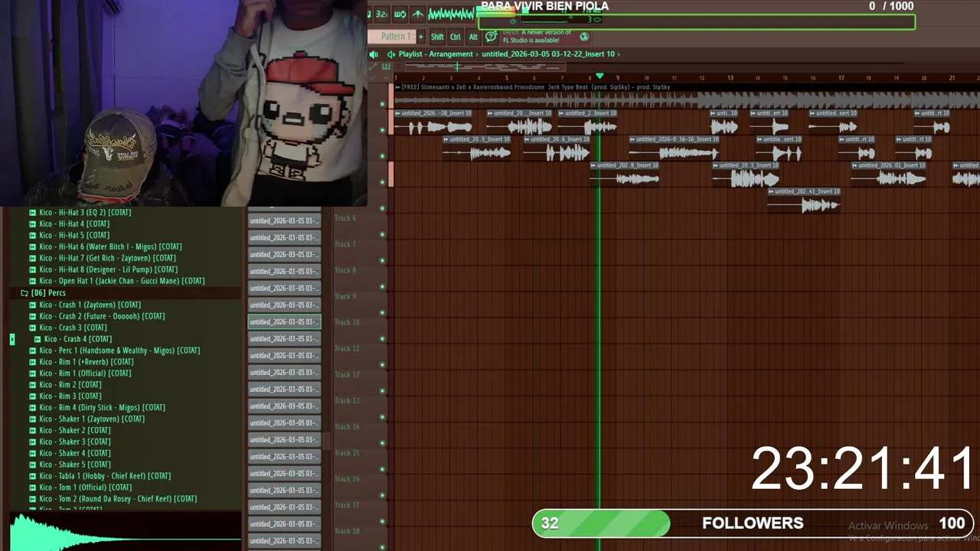
Task: Select Kico - Shaker 5 sample
Action: pyautogui.click(x=74, y=465)
